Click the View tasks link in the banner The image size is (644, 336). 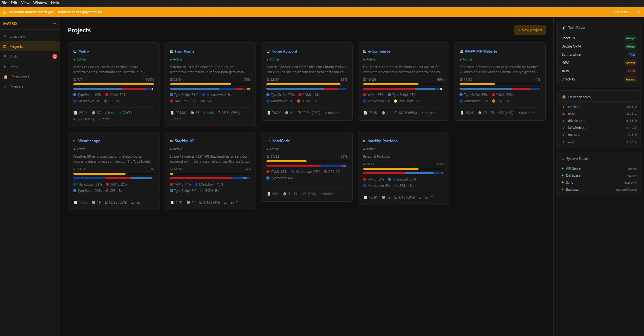point(622,12)
